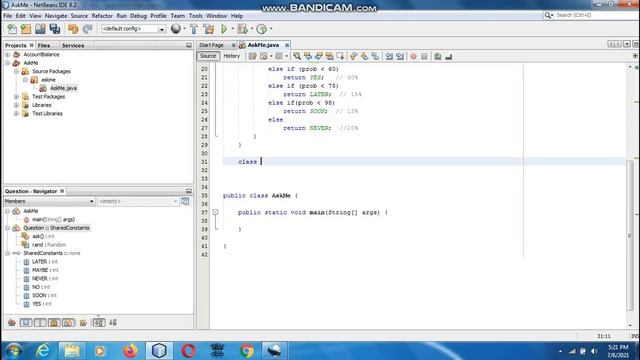
Task: Start macro recording with red circle icon
Action: (413, 56)
